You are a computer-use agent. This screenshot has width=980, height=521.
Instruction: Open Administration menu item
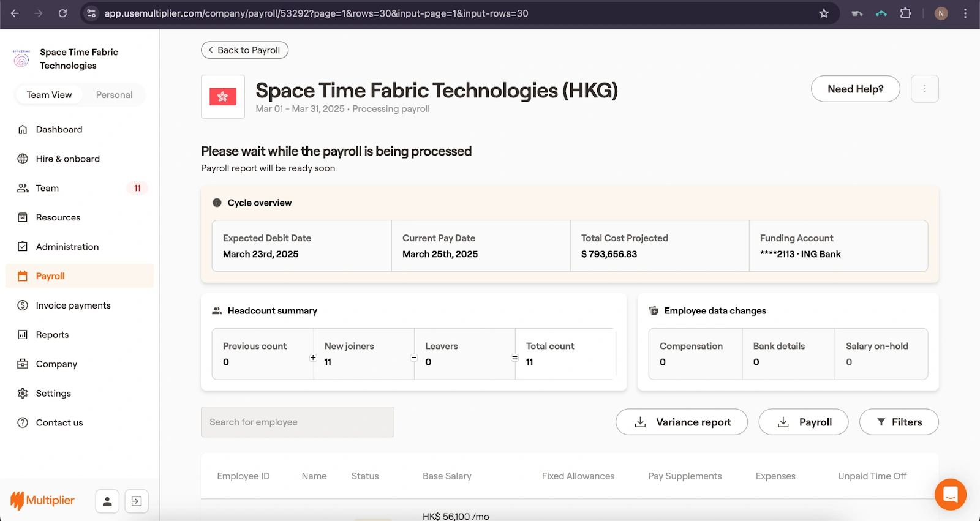[80, 247]
